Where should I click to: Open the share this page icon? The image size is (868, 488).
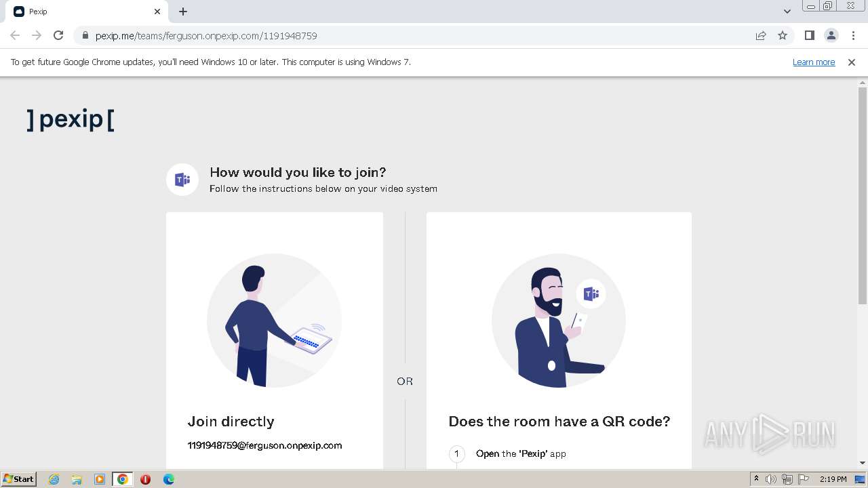pos(761,35)
